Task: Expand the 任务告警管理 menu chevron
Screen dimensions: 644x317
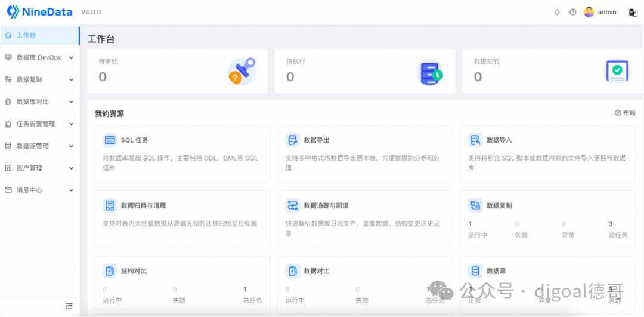Action: tap(72, 124)
